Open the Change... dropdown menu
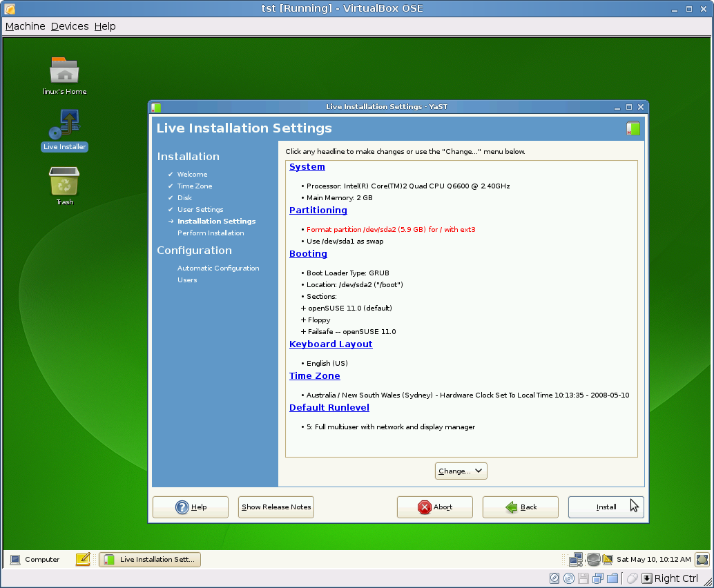Viewport: 714px width, 588px height. coord(461,471)
